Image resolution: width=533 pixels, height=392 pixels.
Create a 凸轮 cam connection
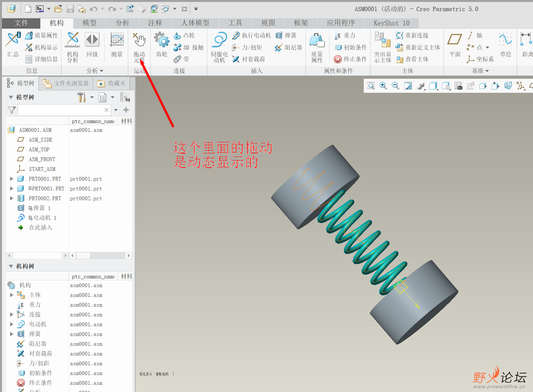click(184, 35)
